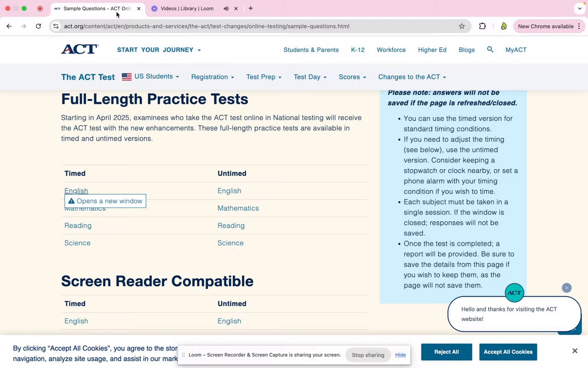Expand START YOUR JOURNEY dropdown

click(x=159, y=50)
